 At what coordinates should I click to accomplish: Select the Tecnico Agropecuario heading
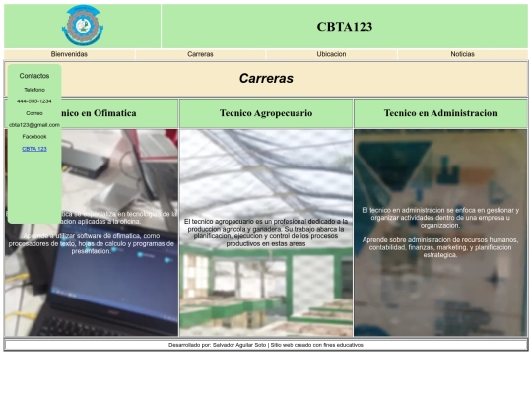click(266, 113)
